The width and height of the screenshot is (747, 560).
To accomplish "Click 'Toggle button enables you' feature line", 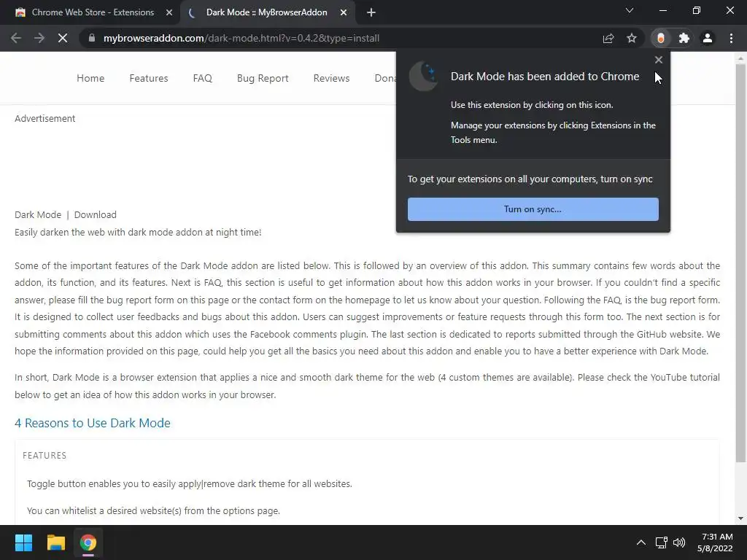I will click(x=190, y=484).
